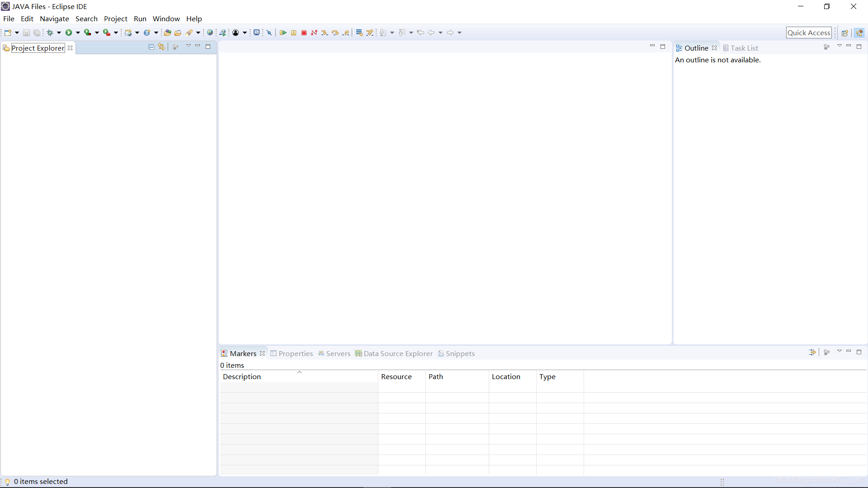Viewport: 868px width, 488px height.
Task: Click the Step Over icon
Action: [x=335, y=33]
